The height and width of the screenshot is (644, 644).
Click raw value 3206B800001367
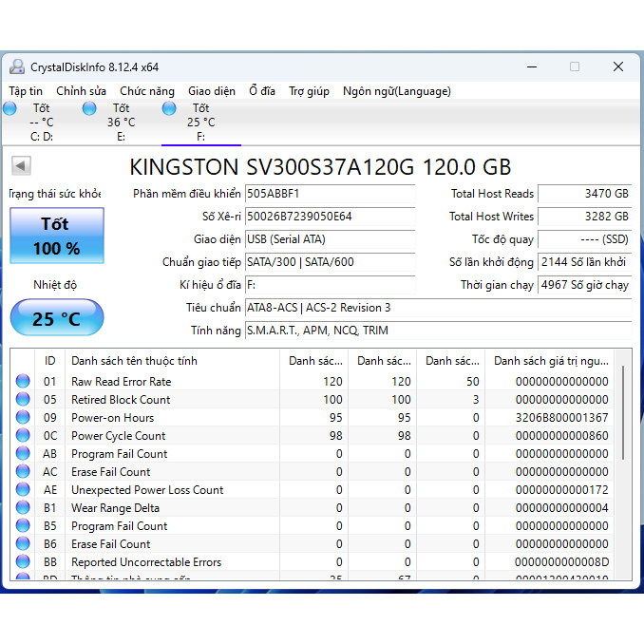pyautogui.click(x=562, y=418)
